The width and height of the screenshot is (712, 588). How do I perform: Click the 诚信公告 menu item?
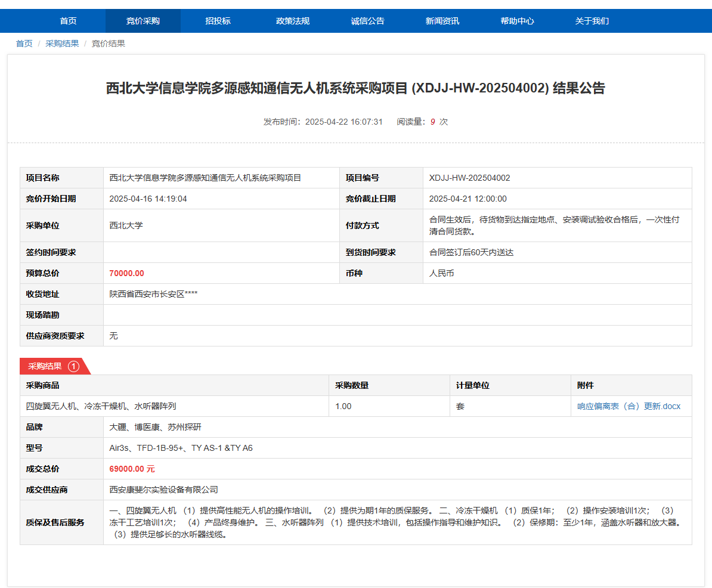[x=367, y=21]
